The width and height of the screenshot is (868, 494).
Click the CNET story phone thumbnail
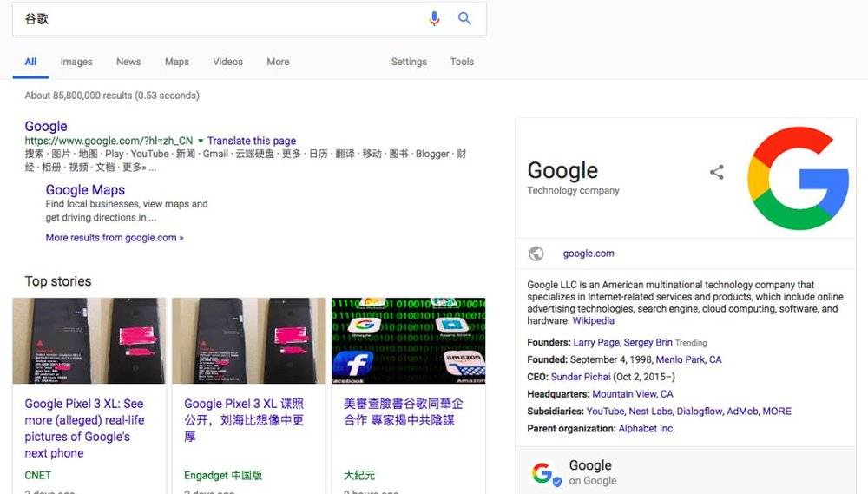(x=89, y=340)
